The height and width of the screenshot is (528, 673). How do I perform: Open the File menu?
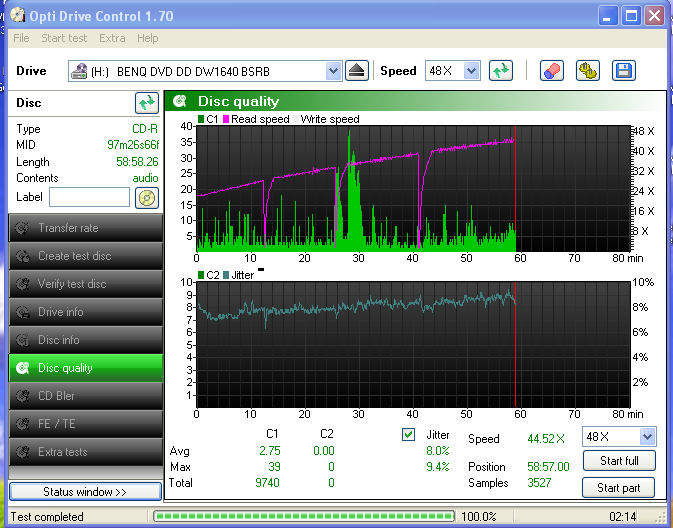pos(21,38)
